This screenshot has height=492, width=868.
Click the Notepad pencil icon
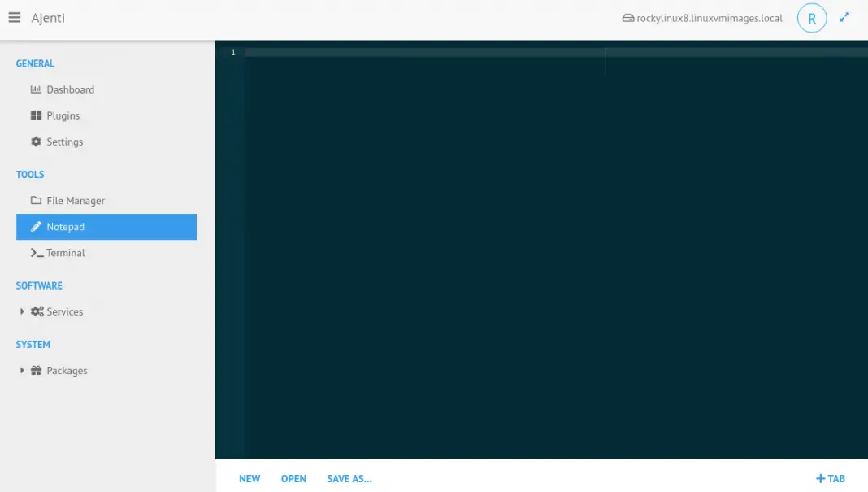[36, 227]
